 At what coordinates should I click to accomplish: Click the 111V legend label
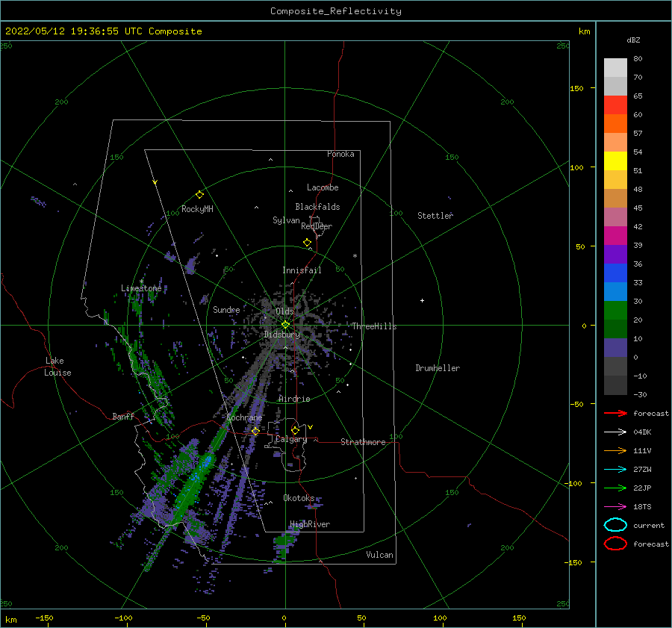642,450
